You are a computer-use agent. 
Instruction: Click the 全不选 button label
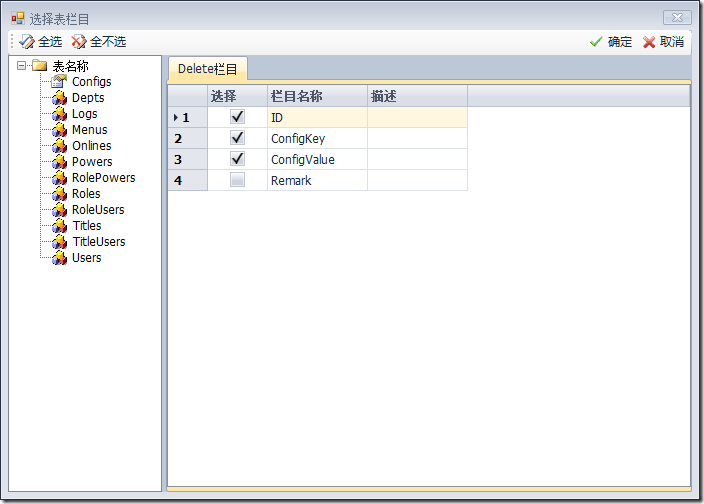pos(108,42)
